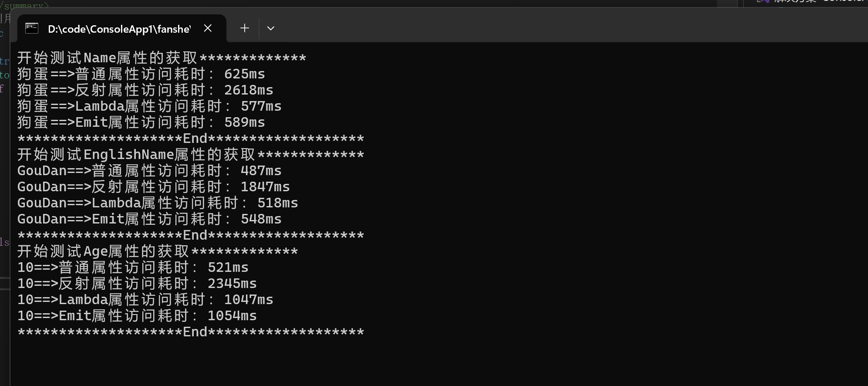Screen dimensions: 868x386
Task: Click the '10==>Emit属性访问耗时: 1054ms' line
Action: (137, 316)
